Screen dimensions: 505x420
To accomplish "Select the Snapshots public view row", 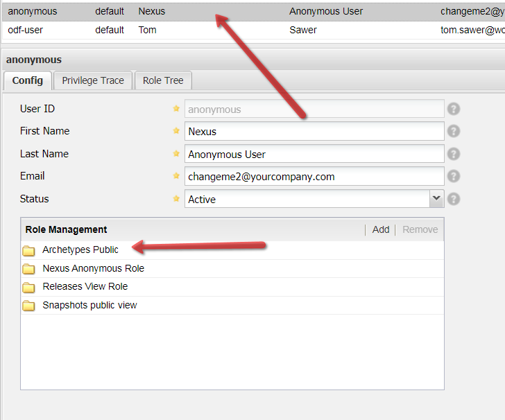I will 232,305.
